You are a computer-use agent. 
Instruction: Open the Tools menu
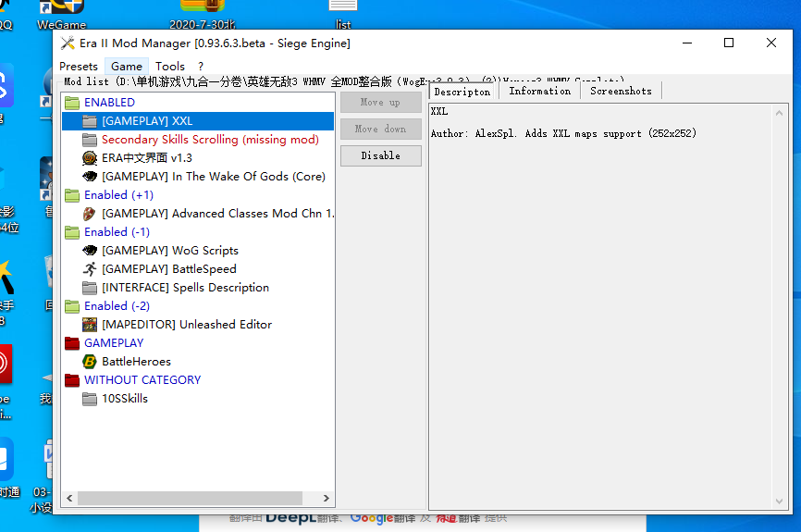170,67
